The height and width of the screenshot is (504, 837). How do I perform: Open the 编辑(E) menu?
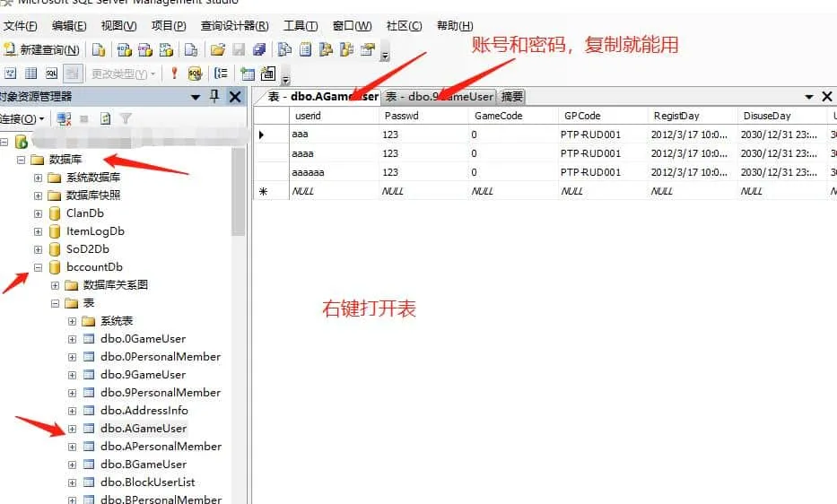click(69, 26)
